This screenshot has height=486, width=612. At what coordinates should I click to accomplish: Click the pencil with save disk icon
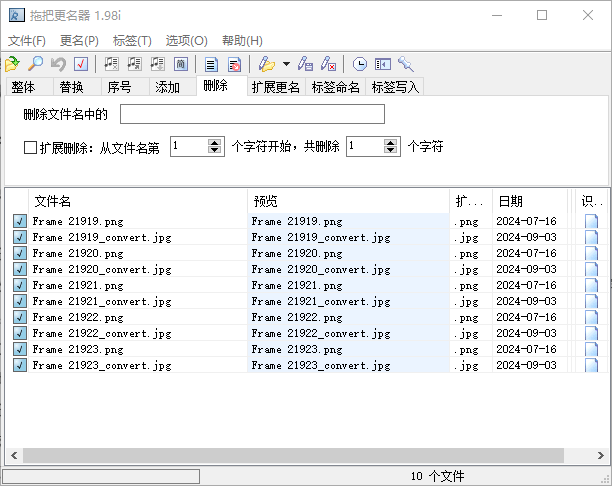tap(305, 64)
